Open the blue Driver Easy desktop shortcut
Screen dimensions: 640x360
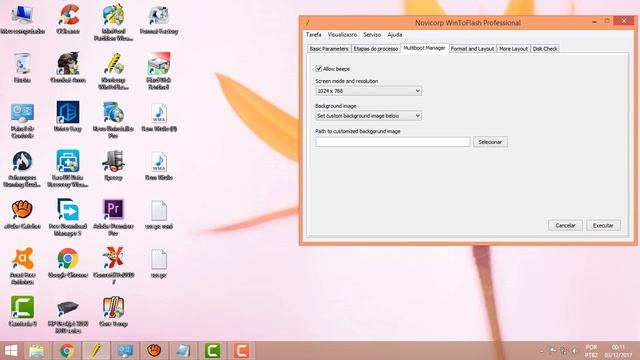[68, 117]
